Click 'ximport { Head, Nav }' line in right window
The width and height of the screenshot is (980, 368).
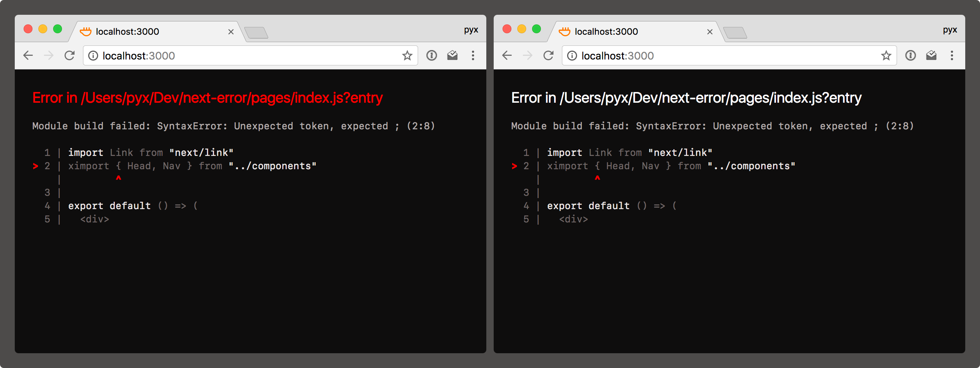(671, 166)
